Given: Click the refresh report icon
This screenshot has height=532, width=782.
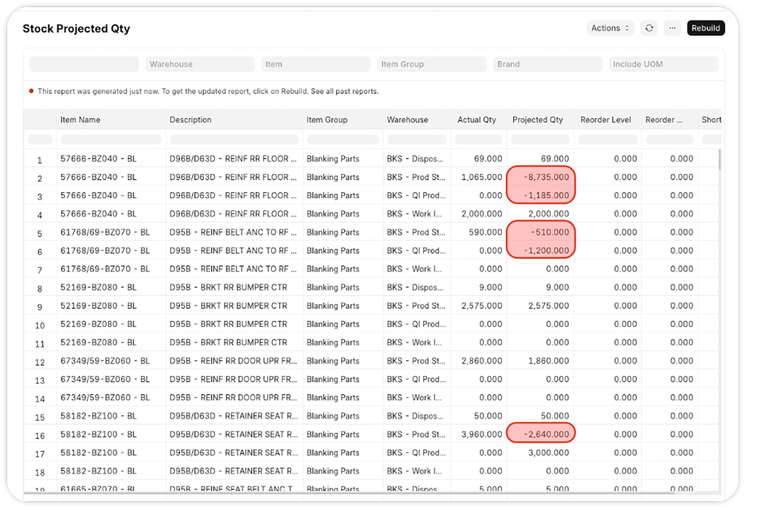Looking at the screenshot, I should pos(649,28).
